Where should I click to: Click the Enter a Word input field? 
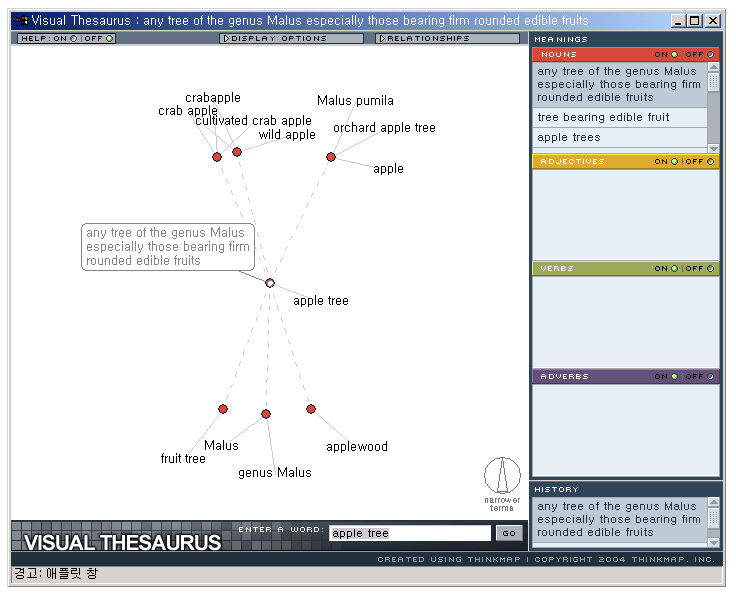point(410,533)
